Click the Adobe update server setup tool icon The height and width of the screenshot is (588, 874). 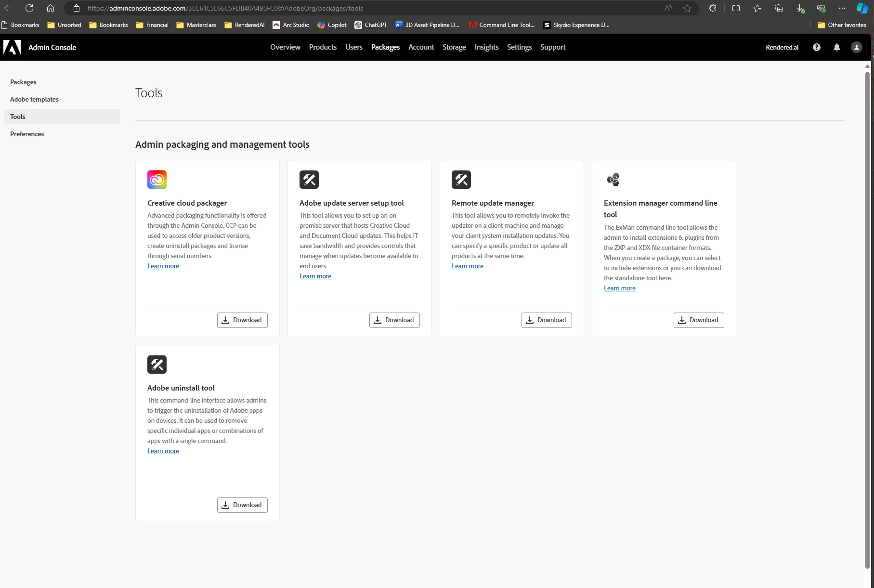tap(309, 180)
